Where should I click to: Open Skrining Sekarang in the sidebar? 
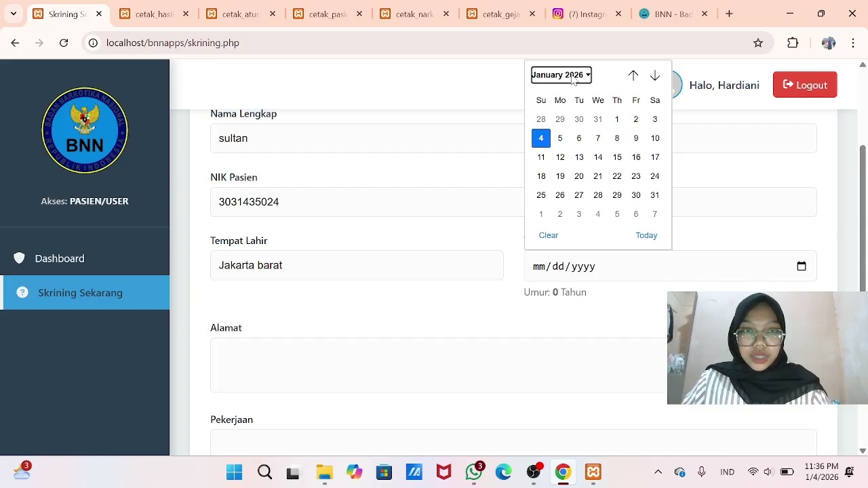tap(85, 293)
